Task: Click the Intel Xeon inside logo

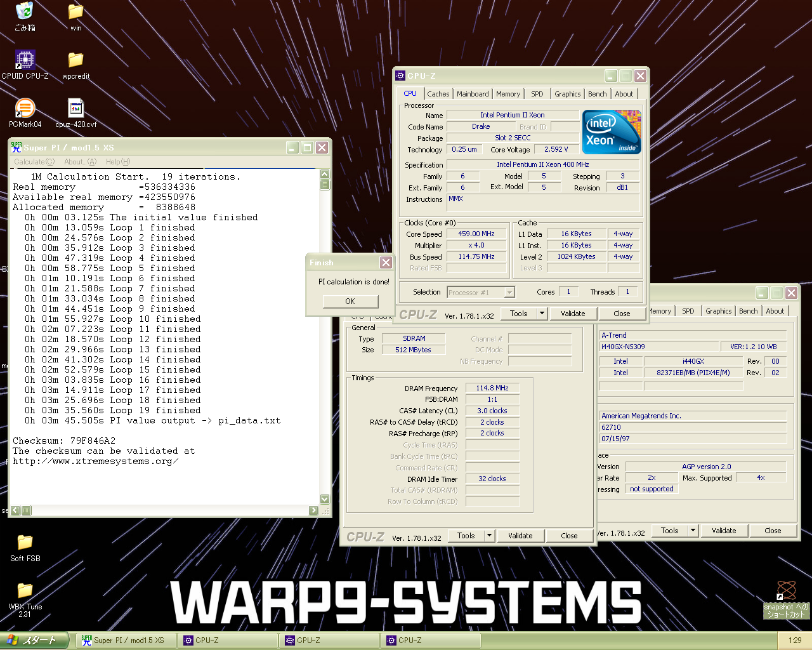Action: pos(612,131)
